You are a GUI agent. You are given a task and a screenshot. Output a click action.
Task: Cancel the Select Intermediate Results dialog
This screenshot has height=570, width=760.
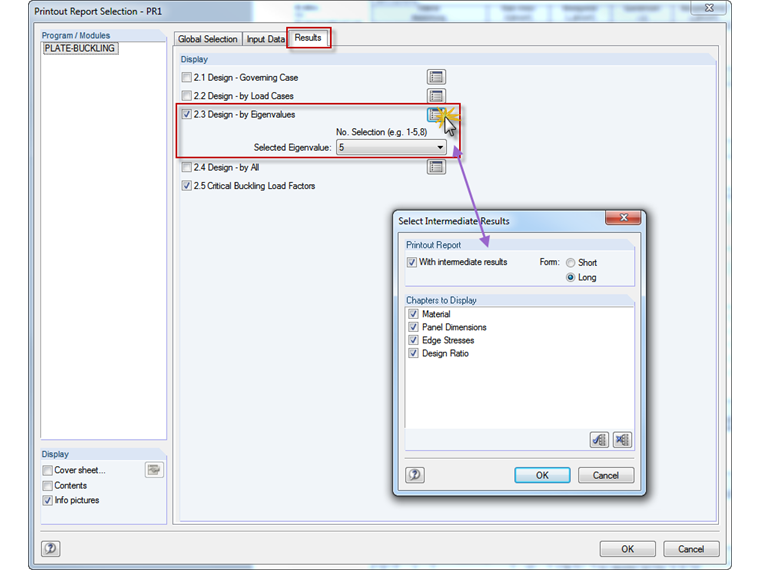click(606, 475)
